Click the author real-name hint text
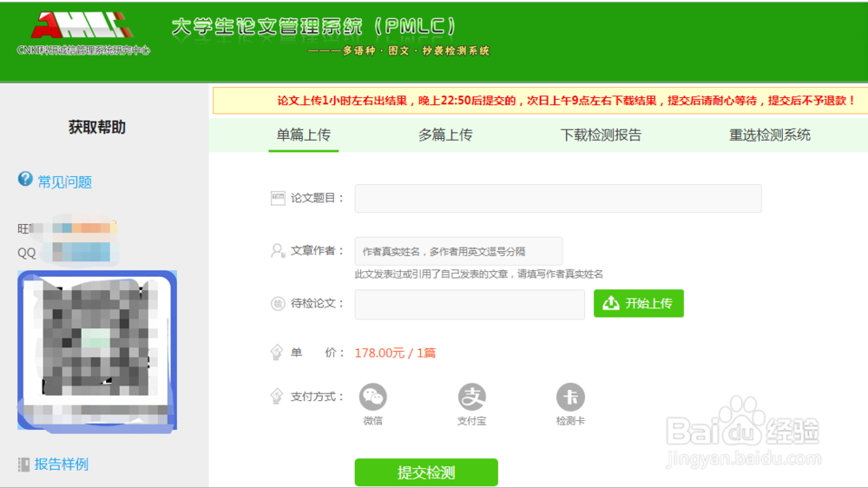This screenshot has width=868, height=488. [x=479, y=274]
